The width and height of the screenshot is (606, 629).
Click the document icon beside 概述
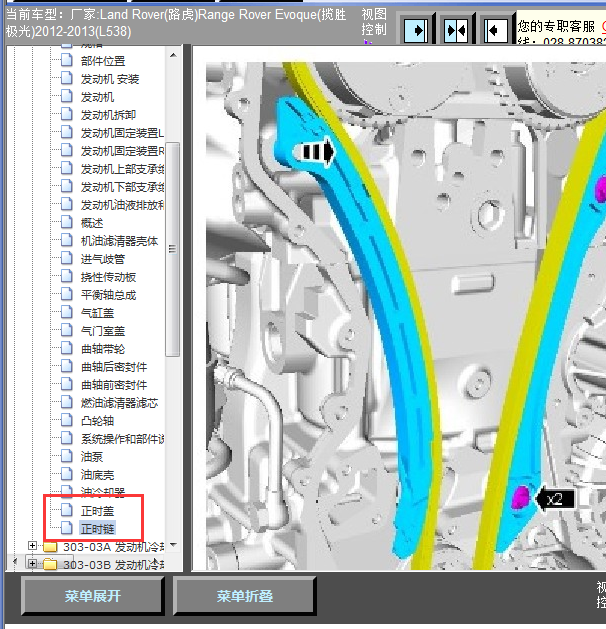[x=67, y=221]
